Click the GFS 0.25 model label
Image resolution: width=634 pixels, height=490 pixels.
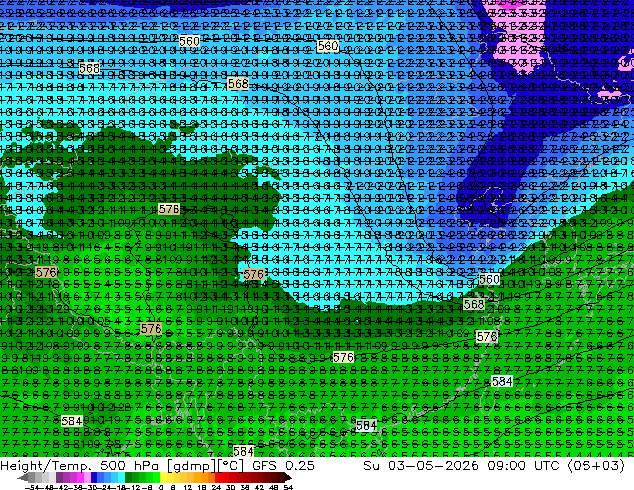coord(283,465)
